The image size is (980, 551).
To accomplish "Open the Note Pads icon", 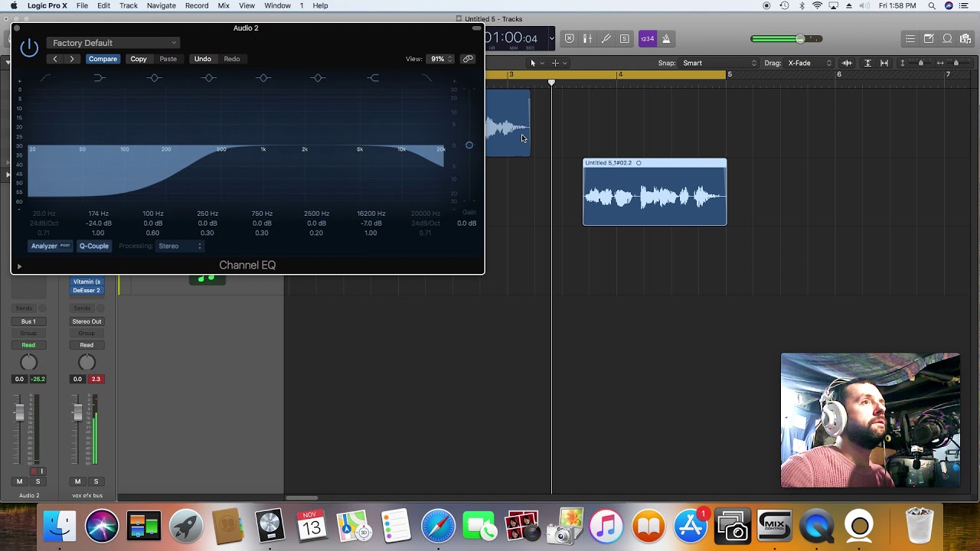I will (x=929, y=38).
